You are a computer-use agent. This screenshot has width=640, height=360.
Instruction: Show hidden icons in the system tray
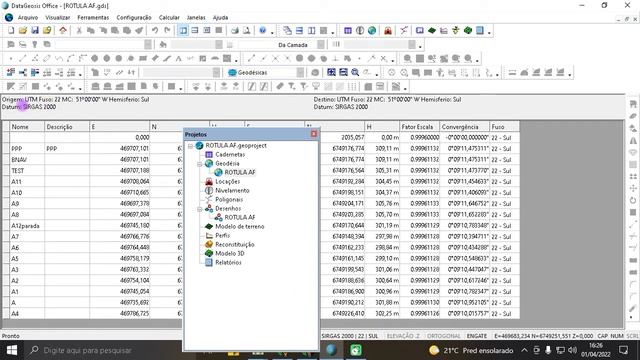tap(524, 350)
